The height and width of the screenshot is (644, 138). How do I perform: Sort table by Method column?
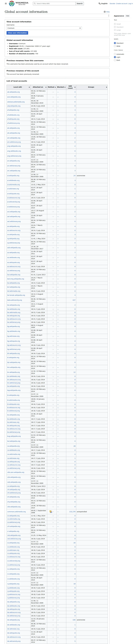tap(52, 87)
